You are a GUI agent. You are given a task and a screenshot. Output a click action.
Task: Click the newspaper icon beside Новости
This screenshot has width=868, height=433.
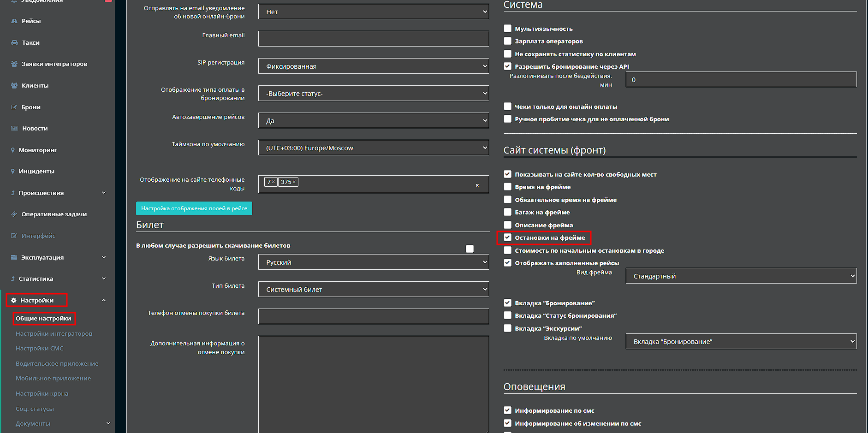14,129
